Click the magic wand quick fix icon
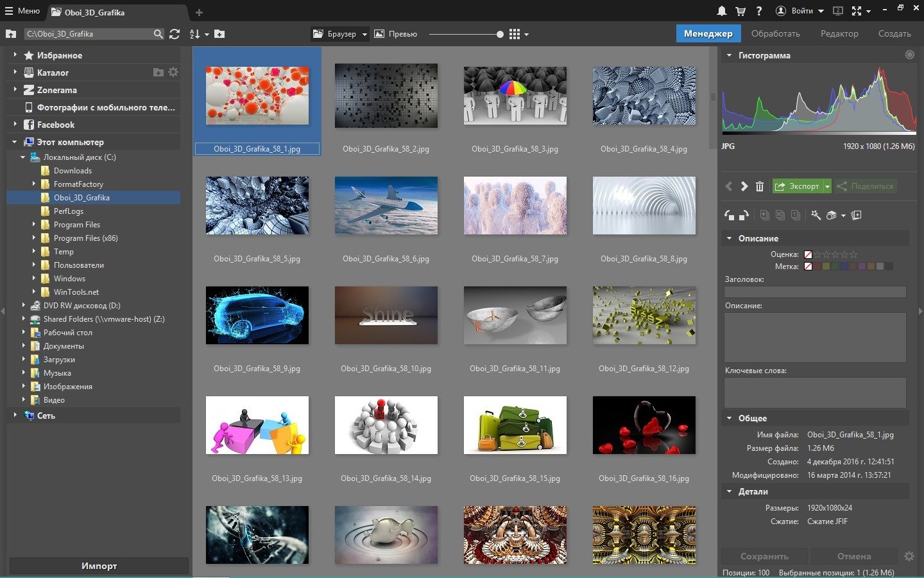The width and height of the screenshot is (924, 578). pyautogui.click(x=816, y=216)
